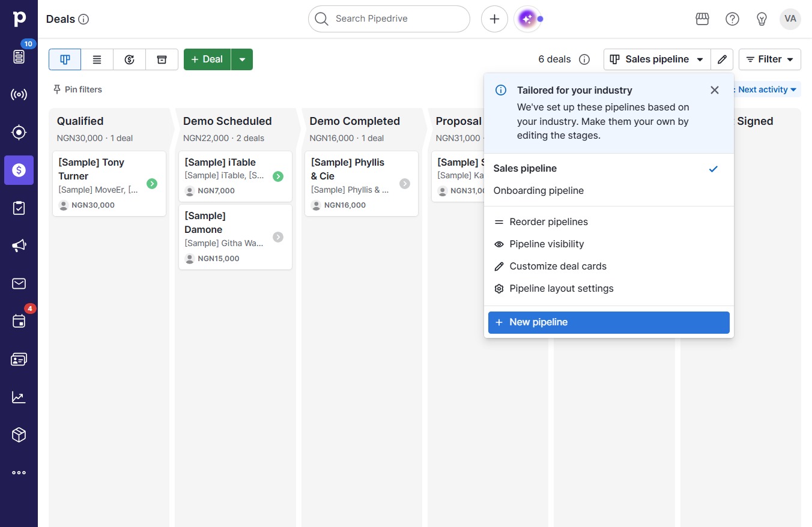Open the radar pulse icon in the sidebar
This screenshot has height=527, width=812.
pos(19,94)
